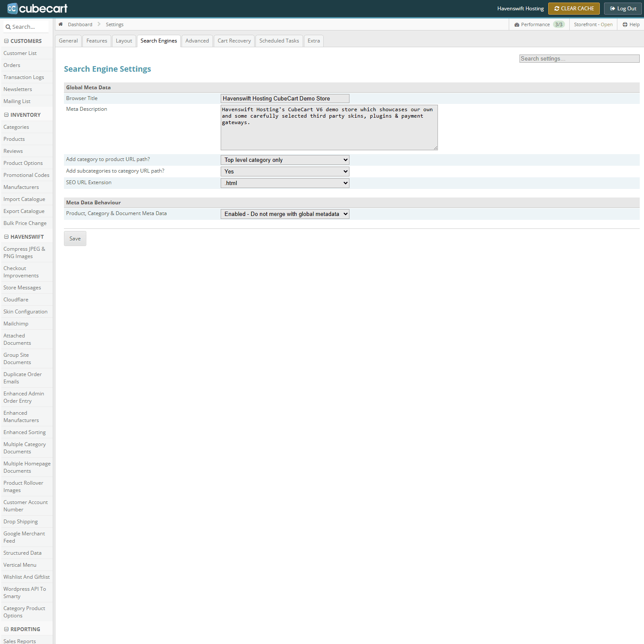Open Orders in sidebar

12,65
